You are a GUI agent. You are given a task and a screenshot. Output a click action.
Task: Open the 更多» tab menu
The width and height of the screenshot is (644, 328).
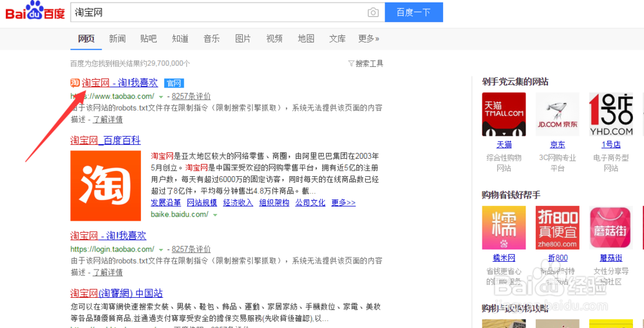coord(368,39)
